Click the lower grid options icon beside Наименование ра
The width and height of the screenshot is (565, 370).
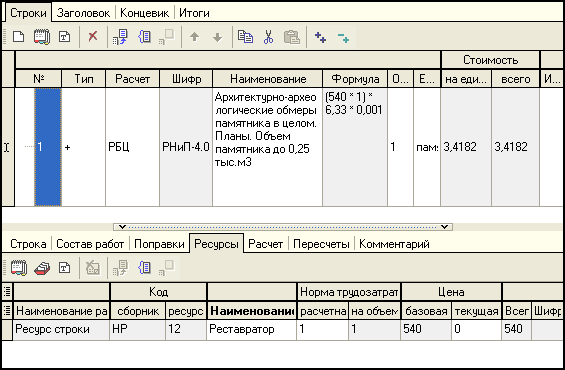pos(7,311)
